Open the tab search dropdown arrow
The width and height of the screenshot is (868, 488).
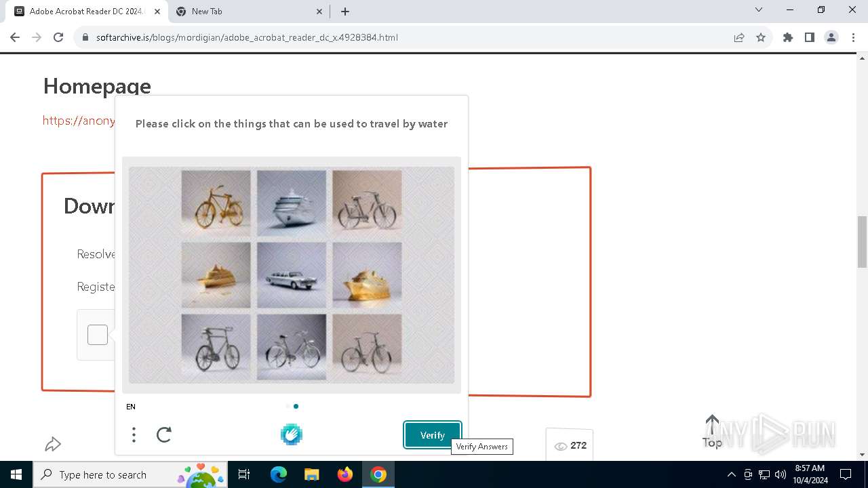tap(759, 10)
